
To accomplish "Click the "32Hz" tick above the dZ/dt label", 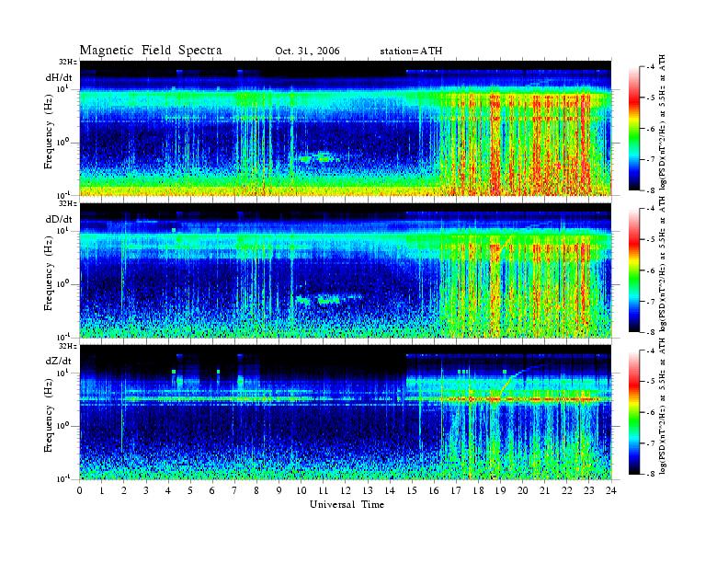I will pos(69,346).
